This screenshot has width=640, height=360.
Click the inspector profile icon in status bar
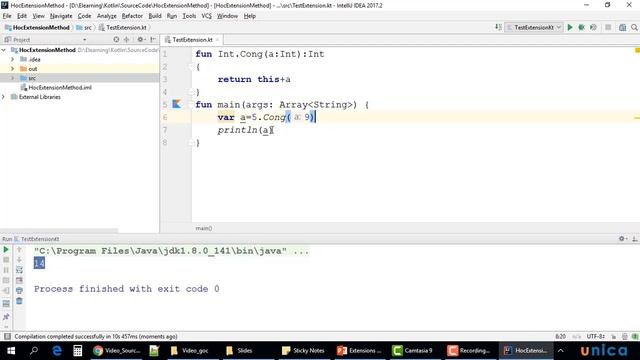624,336
